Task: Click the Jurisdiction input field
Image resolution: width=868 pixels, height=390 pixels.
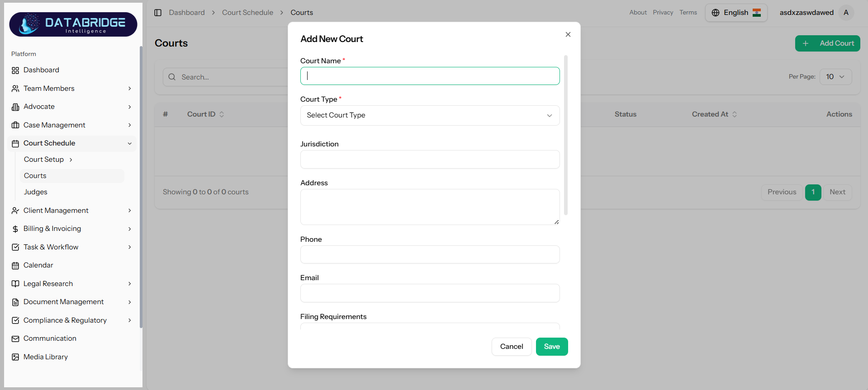Action: point(430,160)
